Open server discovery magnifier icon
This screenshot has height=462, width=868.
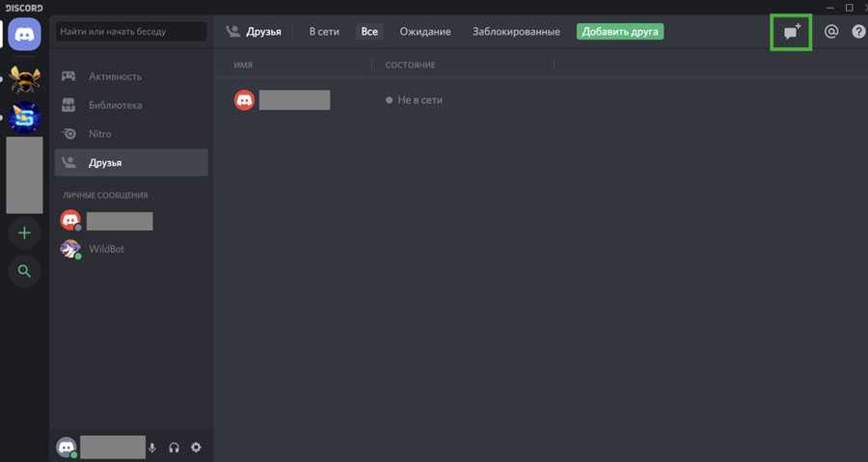(x=24, y=271)
